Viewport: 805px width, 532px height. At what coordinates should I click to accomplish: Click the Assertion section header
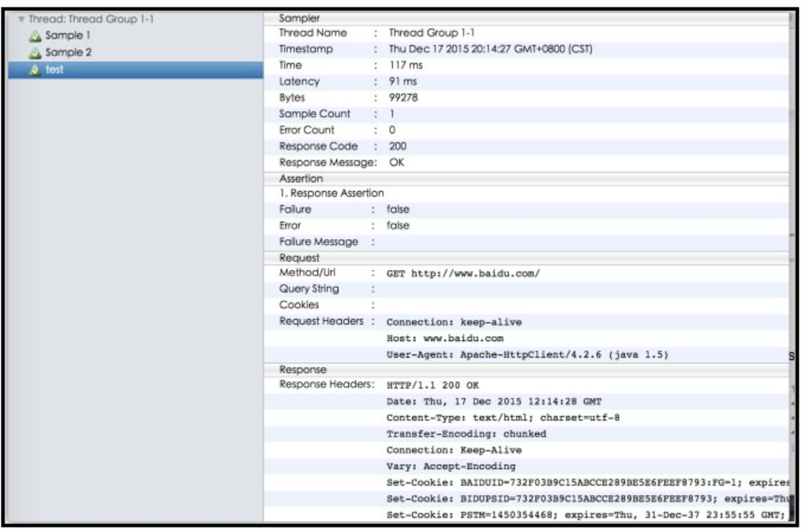[x=526, y=178]
